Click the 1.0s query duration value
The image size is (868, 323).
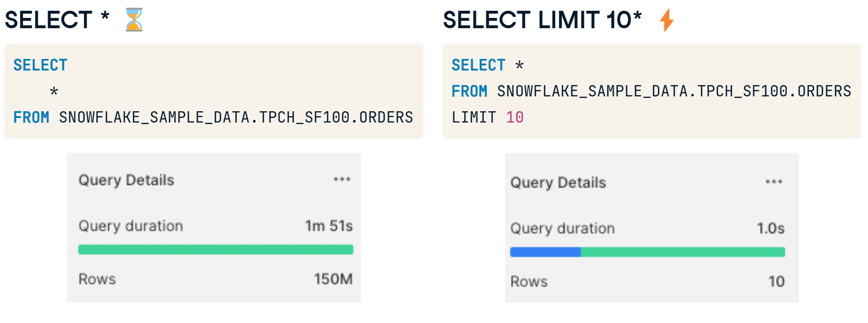771,229
